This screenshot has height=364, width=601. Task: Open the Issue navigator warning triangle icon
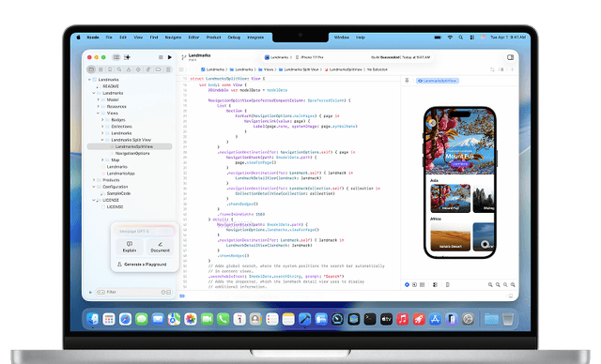(129, 69)
